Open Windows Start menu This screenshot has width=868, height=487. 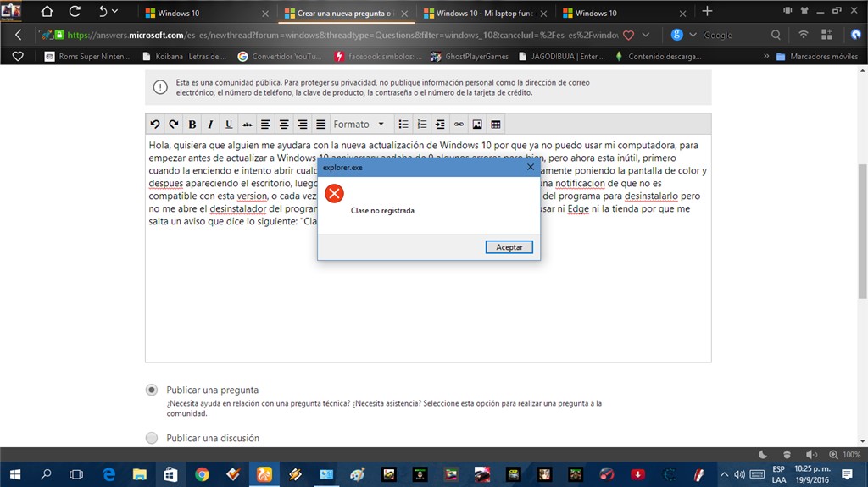click(x=15, y=474)
